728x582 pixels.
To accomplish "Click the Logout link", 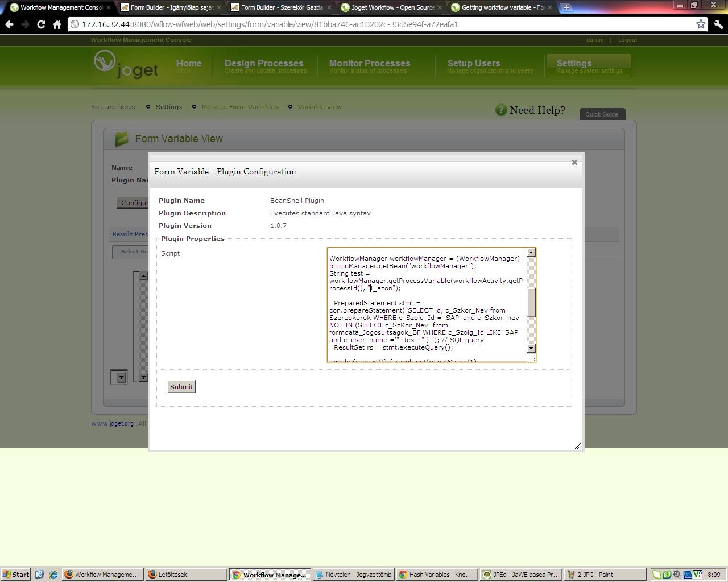I will tap(627, 40).
